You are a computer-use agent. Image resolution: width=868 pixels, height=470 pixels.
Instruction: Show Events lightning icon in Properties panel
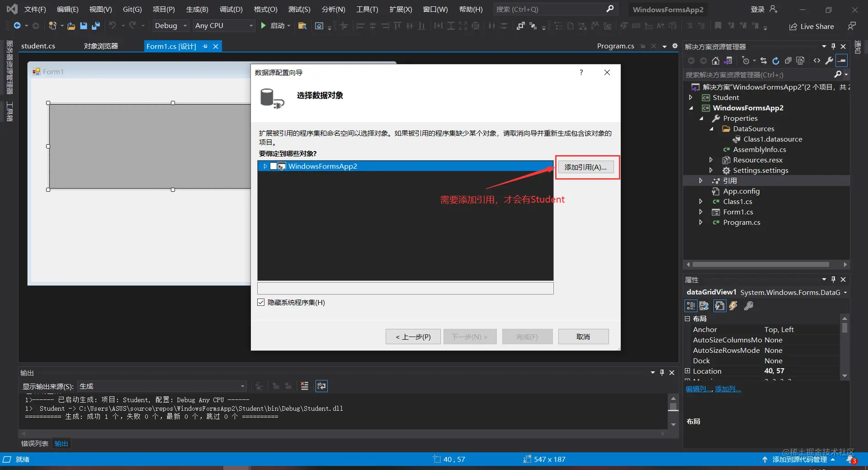[733, 306]
